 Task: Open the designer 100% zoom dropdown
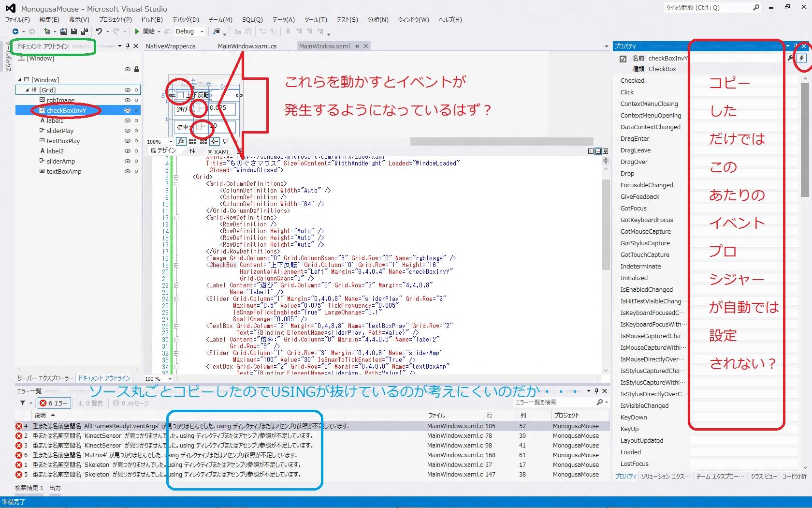coord(171,142)
